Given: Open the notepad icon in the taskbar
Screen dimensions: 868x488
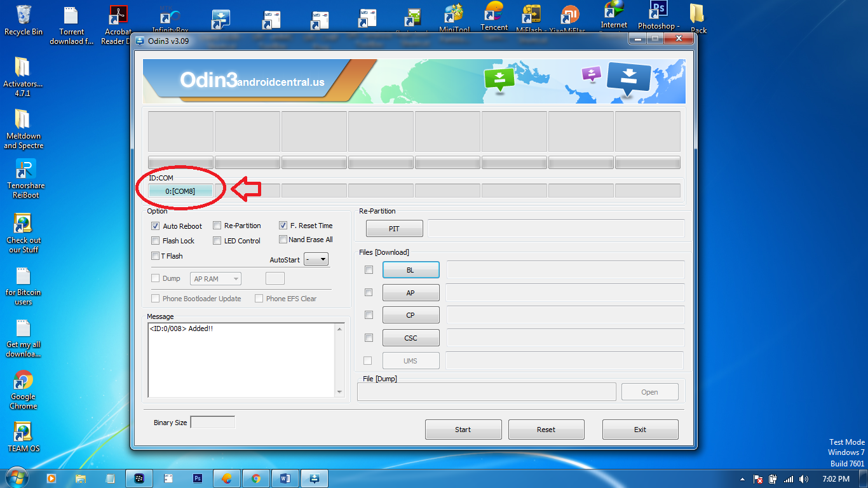Looking at the screenshot, I should pos(110,478).
